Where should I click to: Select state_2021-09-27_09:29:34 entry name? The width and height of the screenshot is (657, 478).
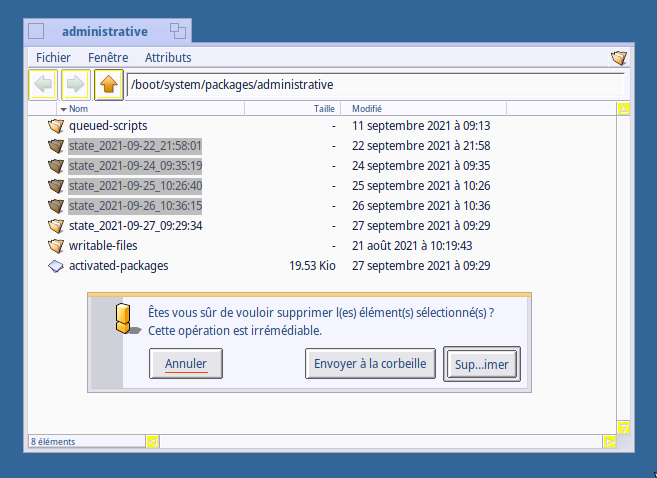[136, 226]
